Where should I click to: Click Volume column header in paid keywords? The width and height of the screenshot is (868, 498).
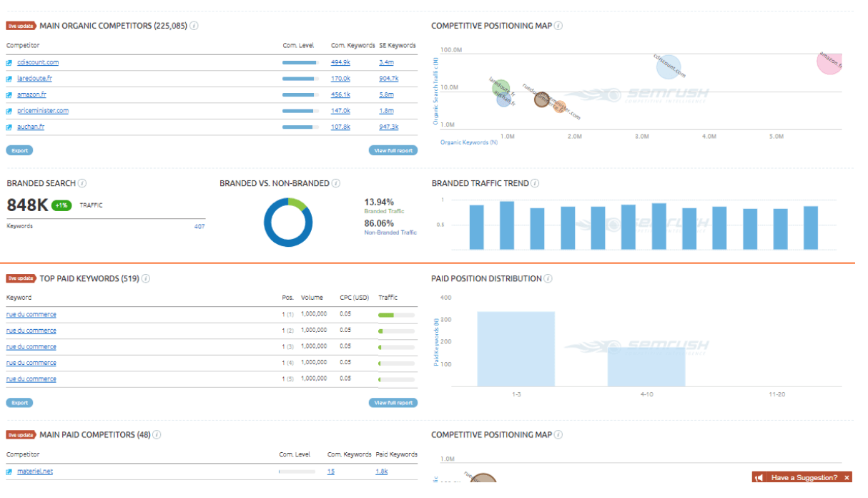pos(312,298)
